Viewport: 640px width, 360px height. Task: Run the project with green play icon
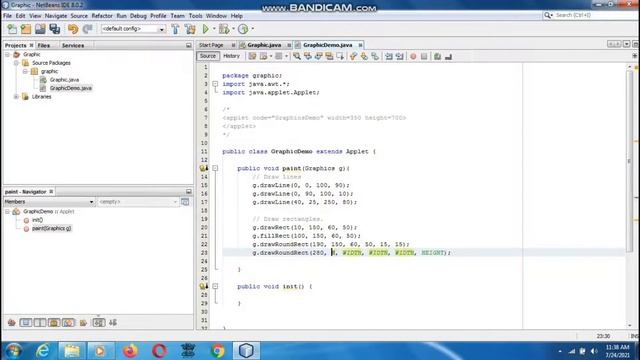point(206,29)
